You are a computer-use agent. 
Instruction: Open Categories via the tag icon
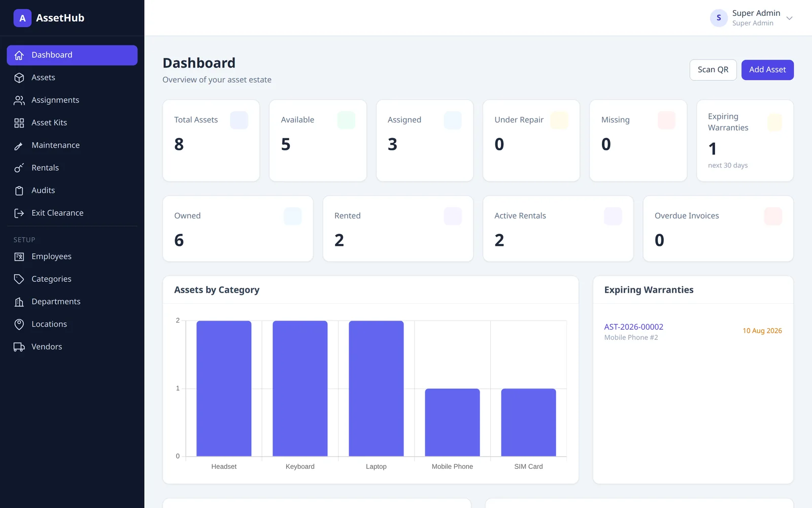[x=19, y=279]
